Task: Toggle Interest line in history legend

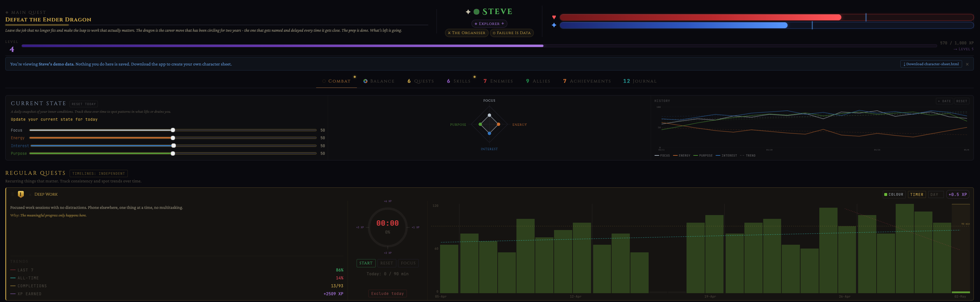Action: point(726,156)
